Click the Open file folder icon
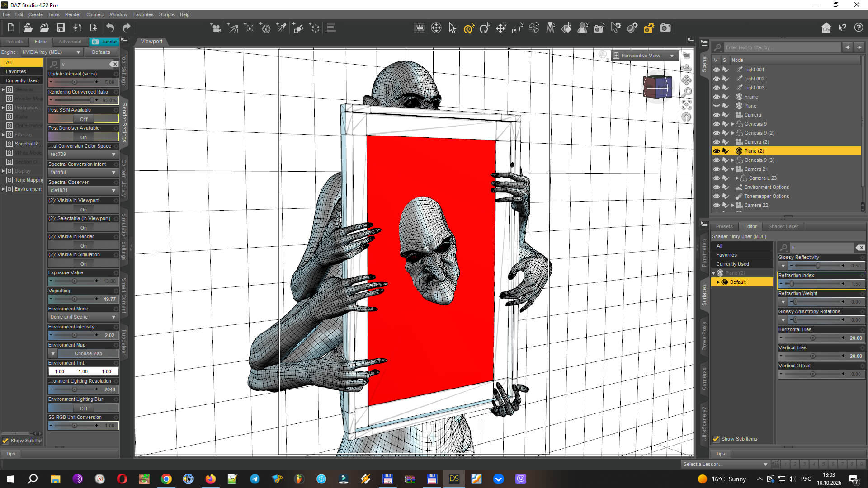The image size is (868, 488). [28, 28]
